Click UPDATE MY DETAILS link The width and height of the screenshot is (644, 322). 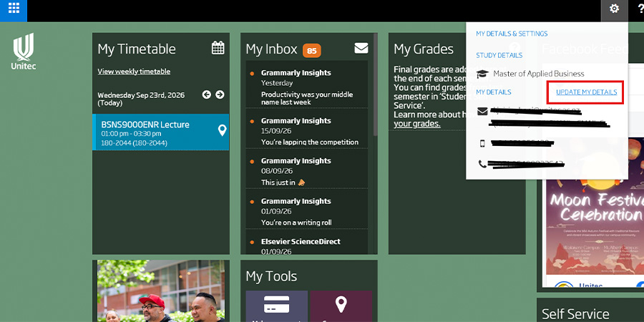pos(586,92)
